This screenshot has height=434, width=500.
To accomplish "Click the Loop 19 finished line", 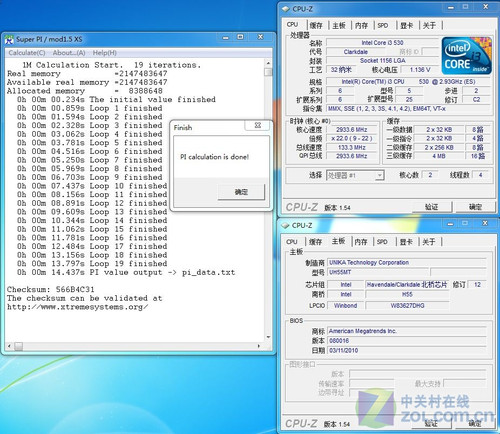I will (x=92, y=264).
